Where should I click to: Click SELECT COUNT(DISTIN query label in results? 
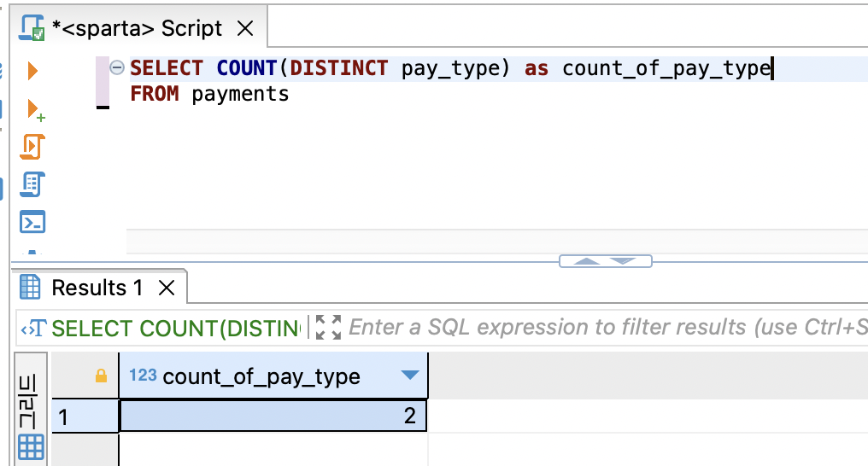pyautogui.click(x=176, y=329)
